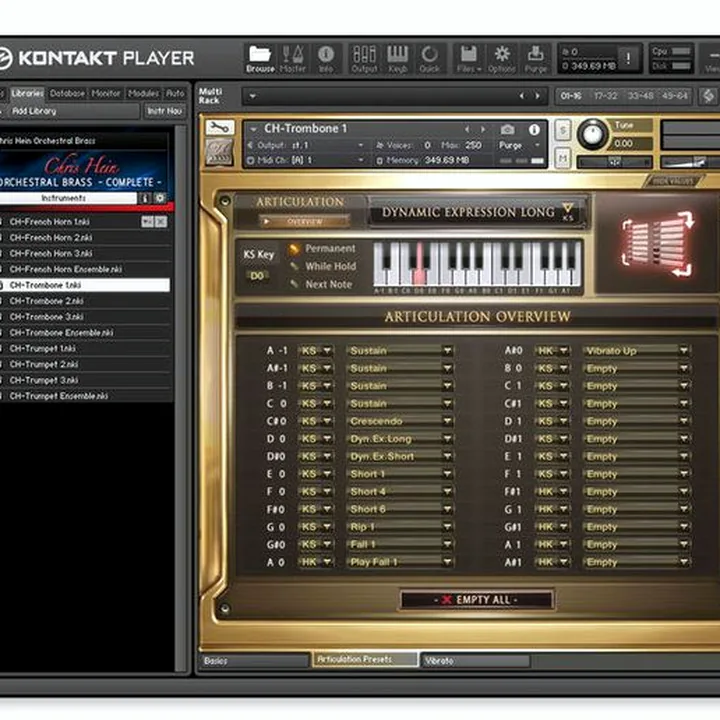Viewport: 720px width, 720px height.
Task: Select rack page 33-48
Action: tap(640, 96)
